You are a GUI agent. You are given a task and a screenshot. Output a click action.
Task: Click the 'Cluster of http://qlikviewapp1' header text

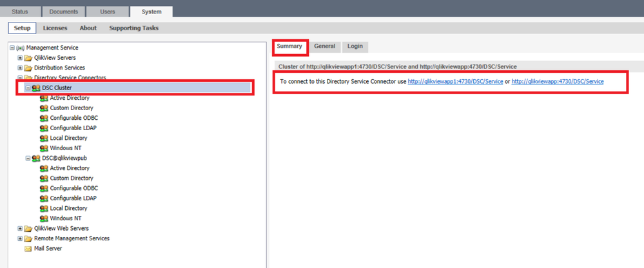tap(398, 66)
